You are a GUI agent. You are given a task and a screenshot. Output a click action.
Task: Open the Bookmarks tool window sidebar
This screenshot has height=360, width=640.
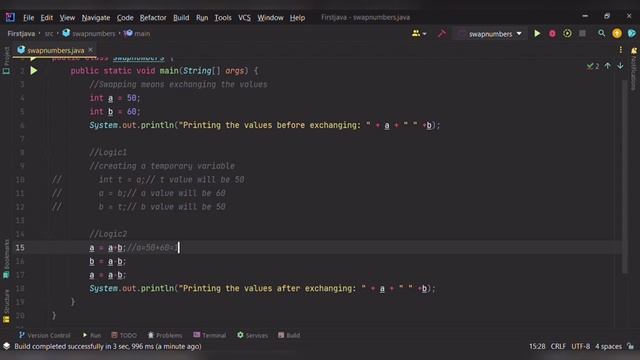(6, 259)
